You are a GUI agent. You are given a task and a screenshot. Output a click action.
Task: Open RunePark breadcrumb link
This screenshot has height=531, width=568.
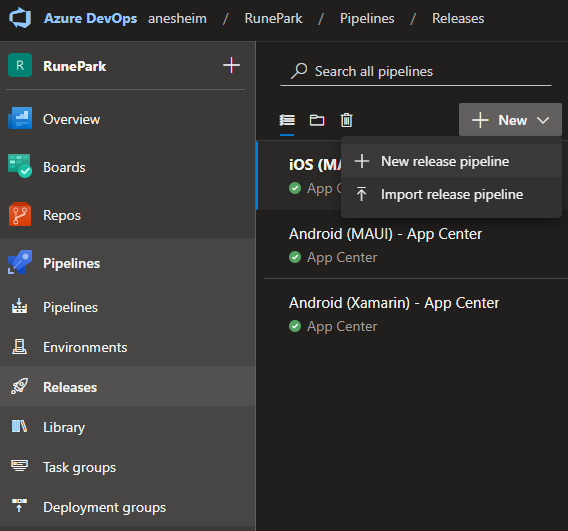[x=273, y=18]
